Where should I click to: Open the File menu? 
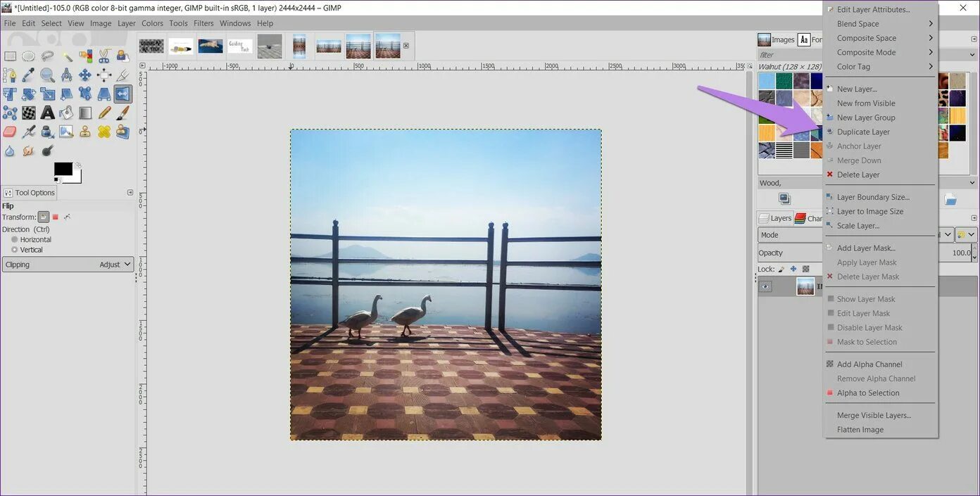tap(10, 23)
